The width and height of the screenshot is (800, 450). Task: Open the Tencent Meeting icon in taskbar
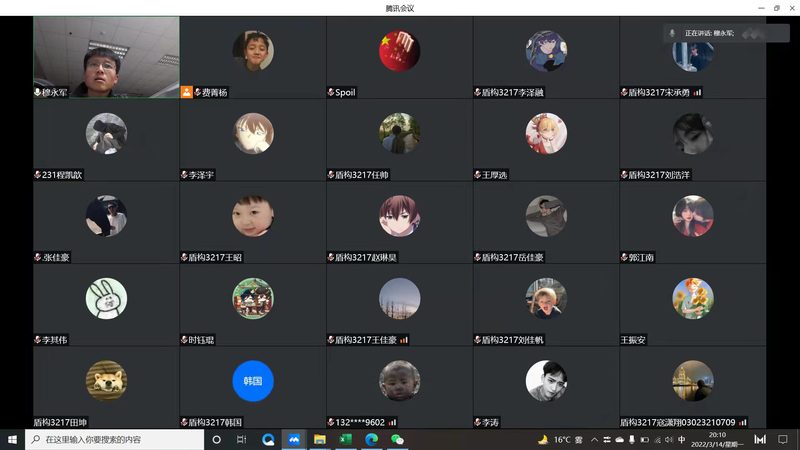294,439
